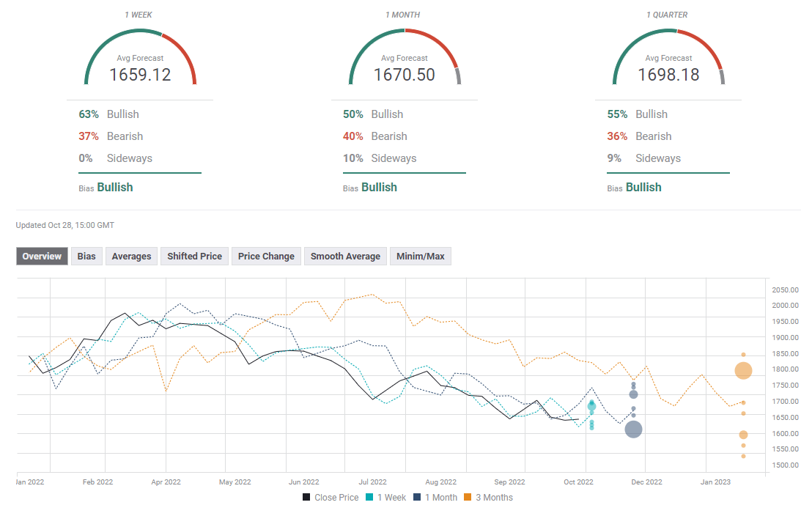Click the 10% Sideways row under 1 Month
The width and height of the screenshot is (812, 516).
(380, 158)
